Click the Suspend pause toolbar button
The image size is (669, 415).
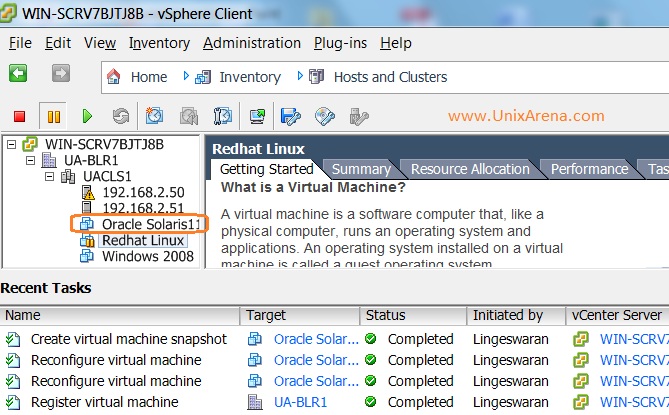[x=53, y=116]
